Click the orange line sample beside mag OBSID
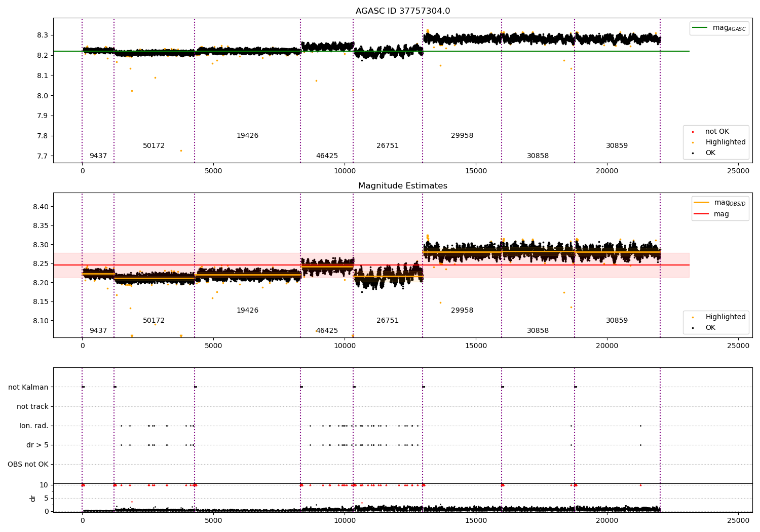Viewport: 760px width, 532px height. pos(702,203)
